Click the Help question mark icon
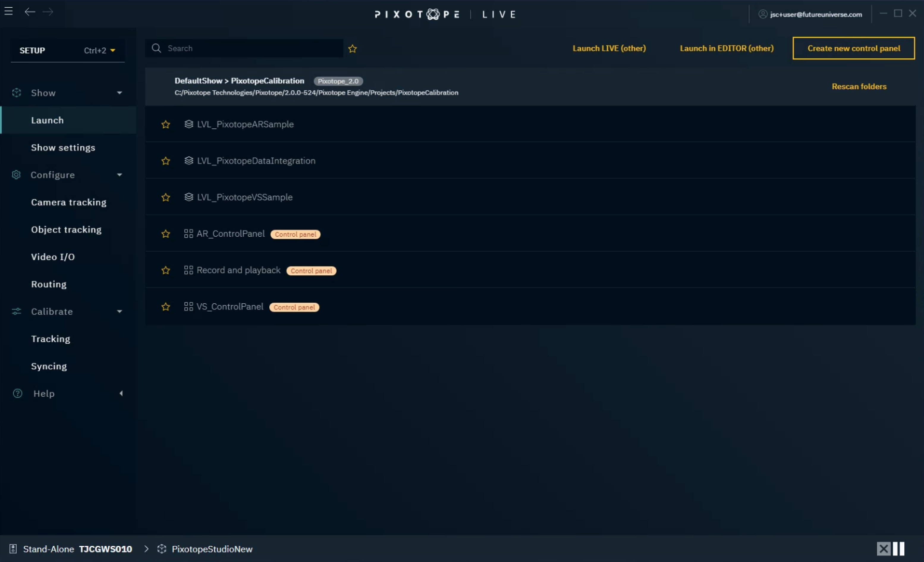This screenshot has width=924, height=562. point(17,394)
